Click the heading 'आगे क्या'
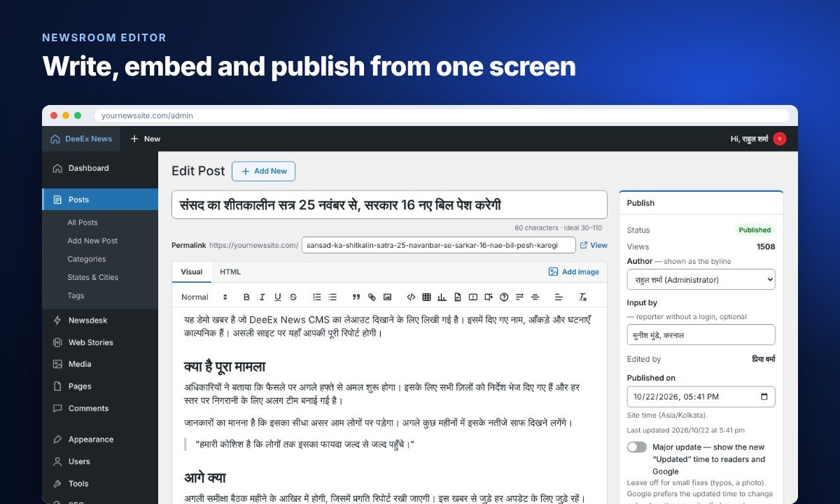Screen dimensions: 840x504 [205, 478]
